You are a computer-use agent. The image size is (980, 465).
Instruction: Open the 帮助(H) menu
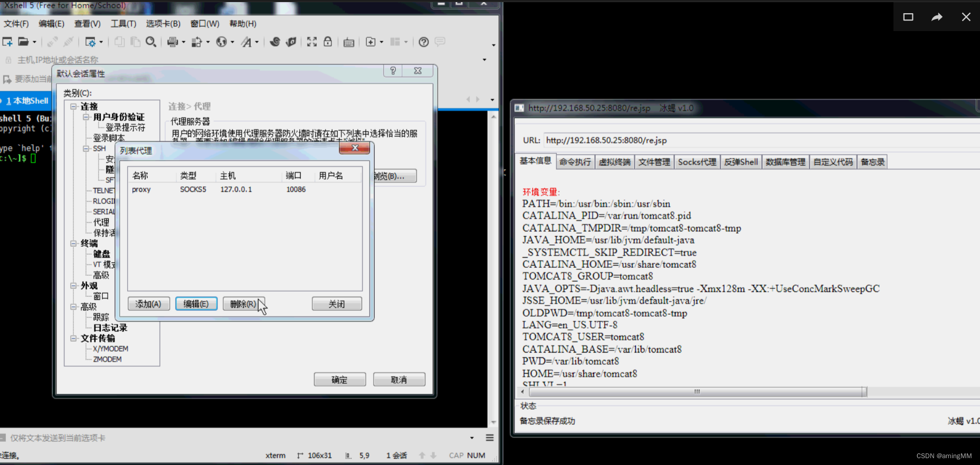coord(243,24)
